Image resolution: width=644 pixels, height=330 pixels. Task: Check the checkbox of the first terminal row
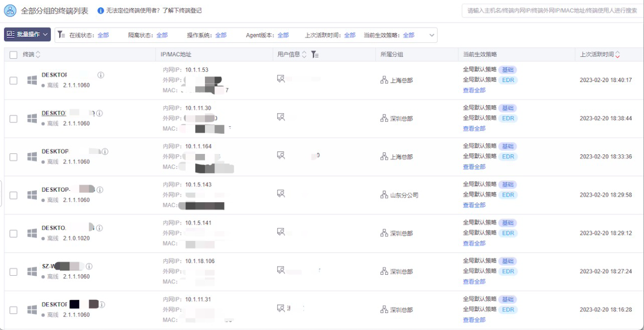tap(14, 80)
